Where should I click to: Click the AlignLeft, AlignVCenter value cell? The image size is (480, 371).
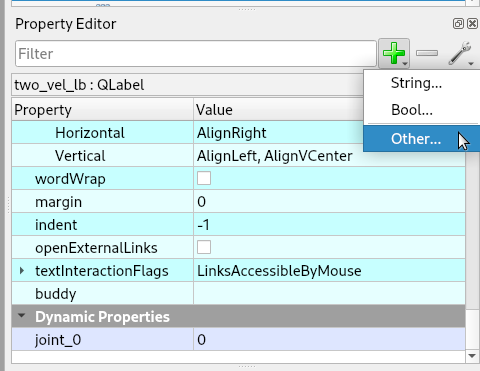coord(329,156)
